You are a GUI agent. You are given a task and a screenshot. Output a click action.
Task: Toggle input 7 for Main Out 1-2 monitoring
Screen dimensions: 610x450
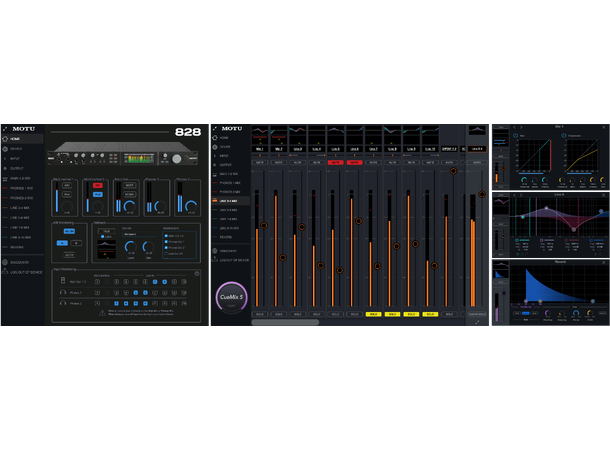[x=155, y=282]
